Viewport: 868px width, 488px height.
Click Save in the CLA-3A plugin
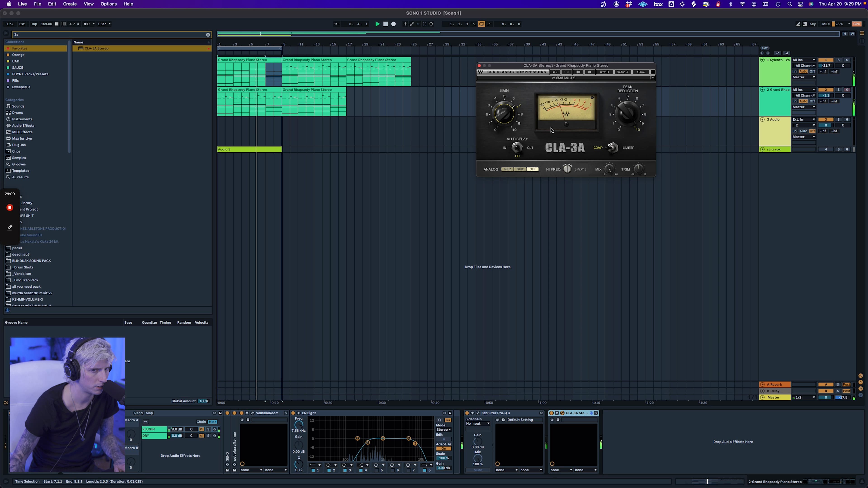pos(641,72)
